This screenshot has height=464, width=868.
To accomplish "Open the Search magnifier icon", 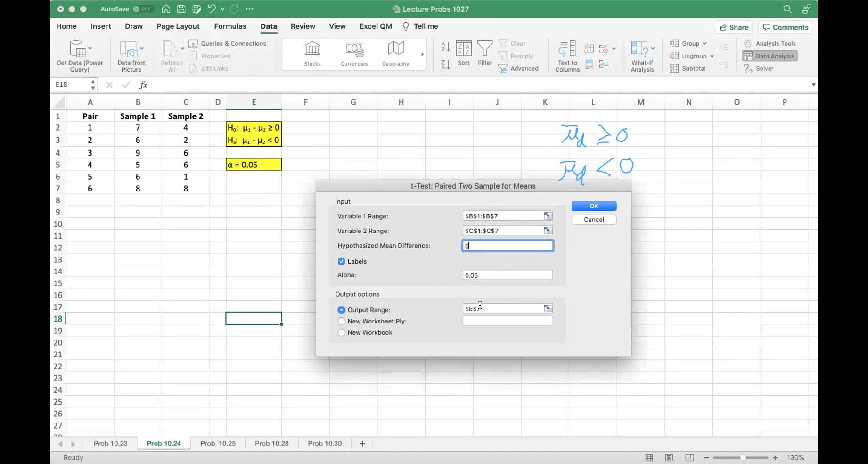I will coord(787,9).
